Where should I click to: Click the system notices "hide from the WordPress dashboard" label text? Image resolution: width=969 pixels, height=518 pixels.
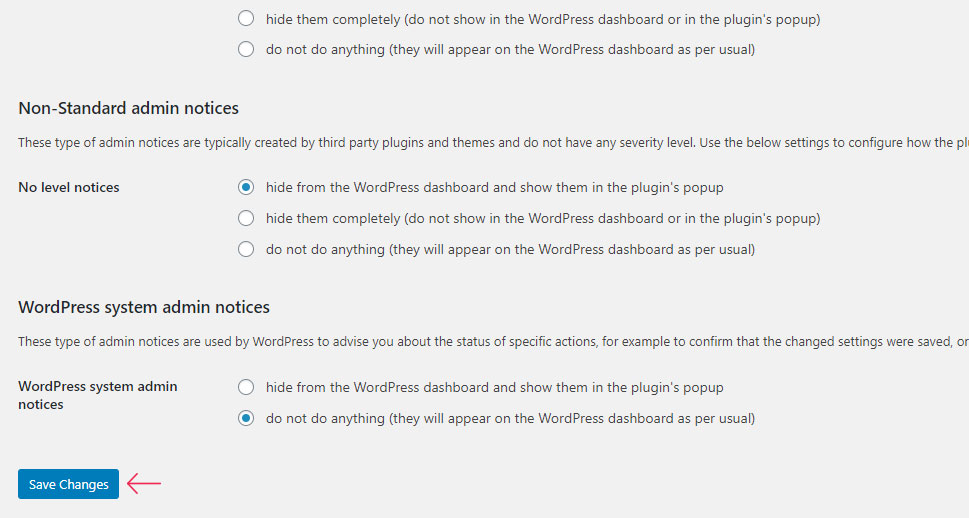[x=494, y=388]
